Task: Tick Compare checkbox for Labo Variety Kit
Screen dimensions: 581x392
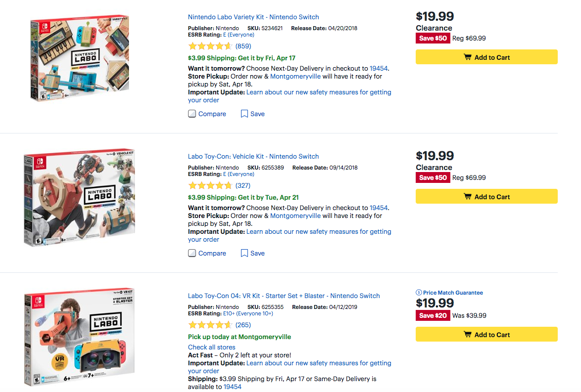Action: point(192,114)
